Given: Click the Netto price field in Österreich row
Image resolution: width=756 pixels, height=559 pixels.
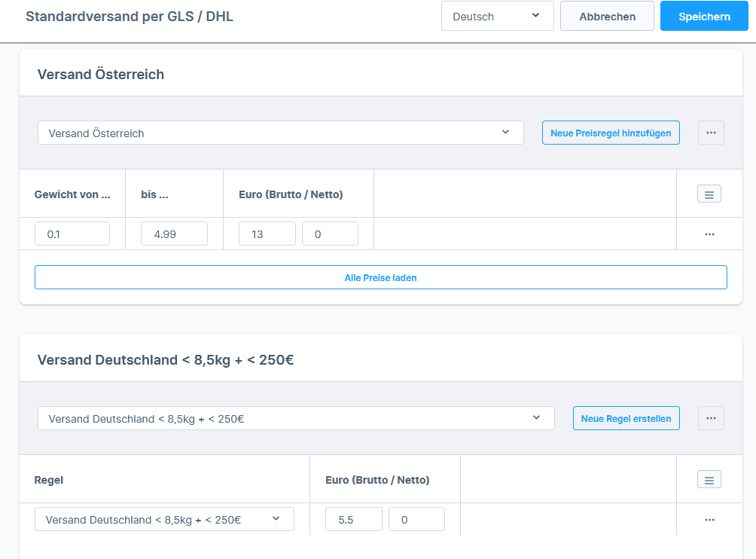Looking at the screenshot, I should [x=330, y=234].
